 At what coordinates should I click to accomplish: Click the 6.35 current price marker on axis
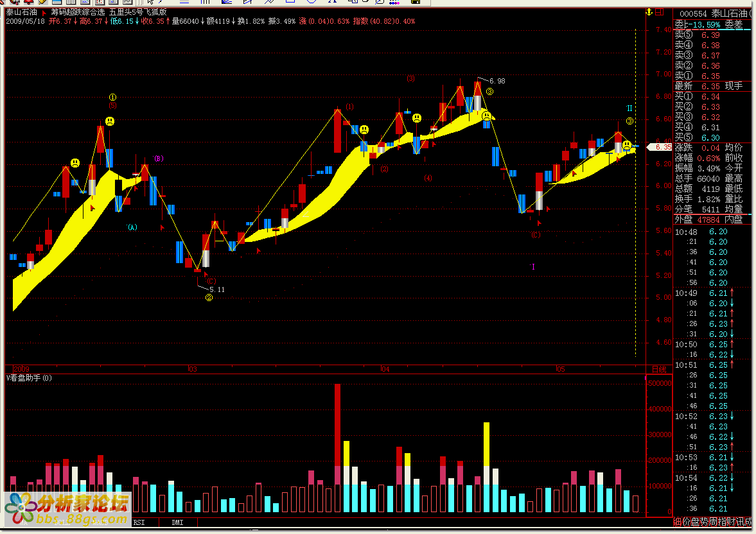pyautogui.click(x=659, y=147)
